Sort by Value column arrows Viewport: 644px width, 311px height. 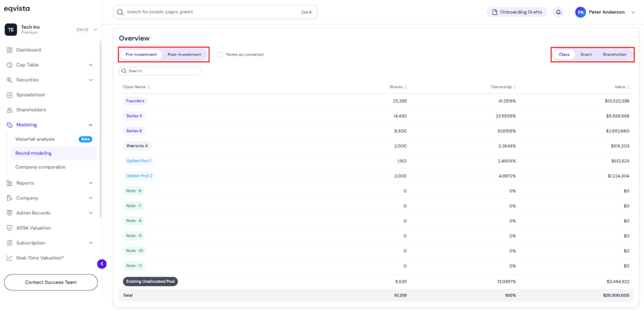tap(628, 87)
